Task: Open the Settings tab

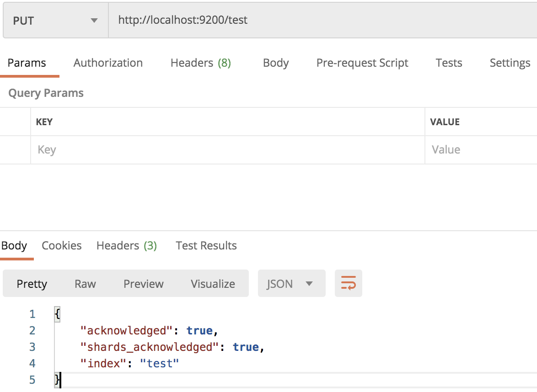Action: pos(510,63)
